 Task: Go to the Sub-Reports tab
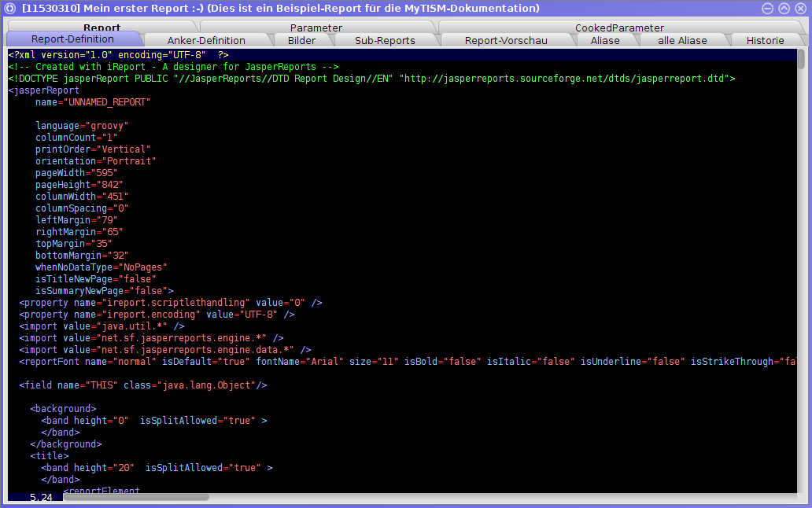pos(385,40)
